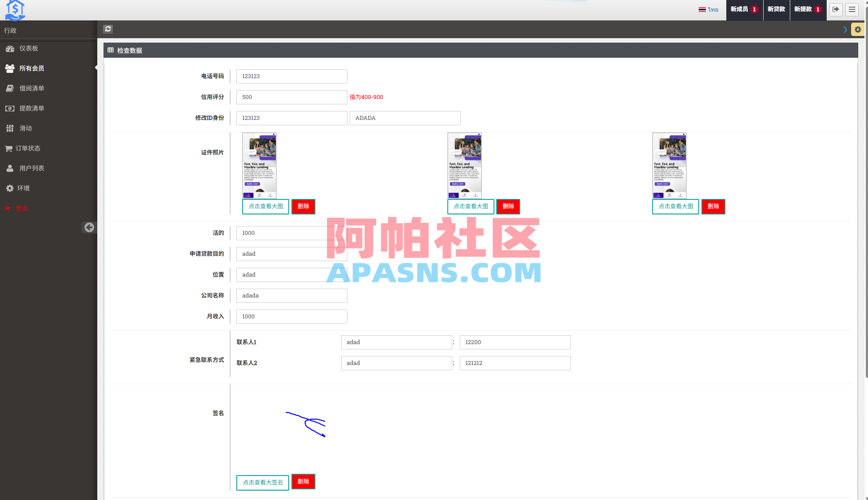Click the first 点击查看大图 link
868x500 pixels.
265,206
